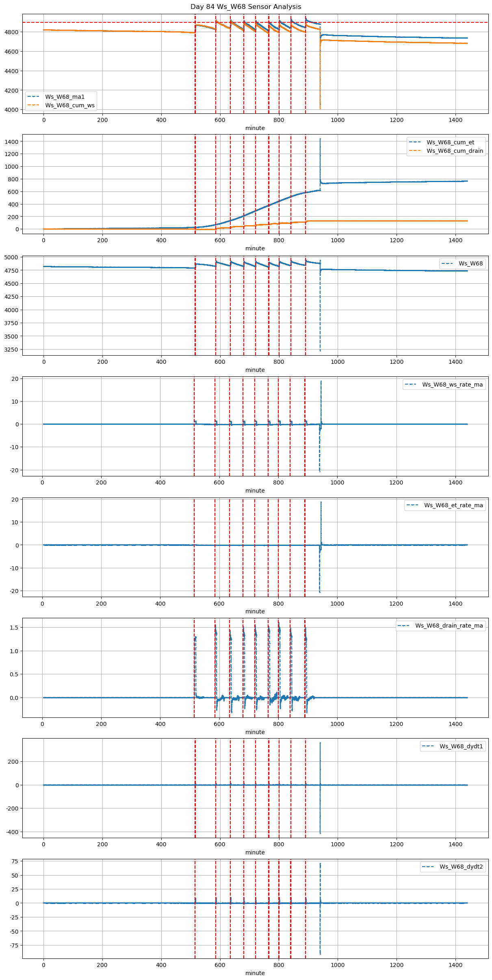Click the 75 y-axis tick in the dydt2 plot
The height and width of the screenshot is (980, 492).
(x=15, y=861)
